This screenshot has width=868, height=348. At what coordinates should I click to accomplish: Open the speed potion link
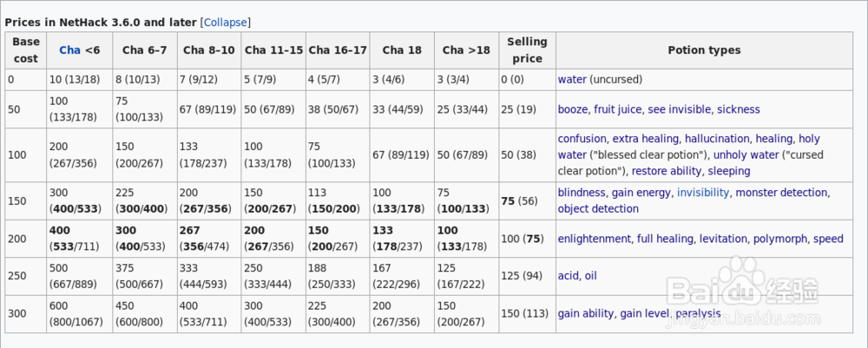828,239
